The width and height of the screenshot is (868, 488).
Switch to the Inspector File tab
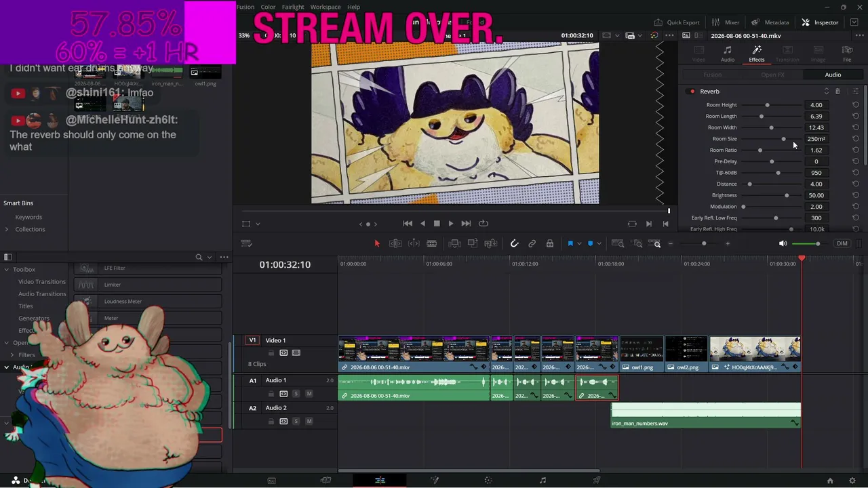(x=847, y=54)
